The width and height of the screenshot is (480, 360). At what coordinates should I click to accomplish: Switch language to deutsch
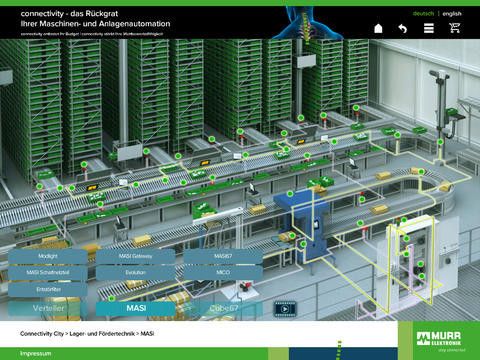click(x=423, y=14)
